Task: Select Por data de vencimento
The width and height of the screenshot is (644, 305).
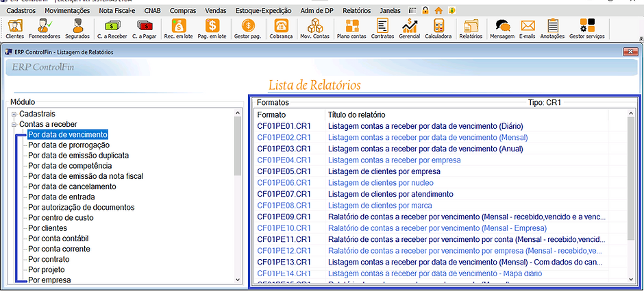Action: click(68, 134)
